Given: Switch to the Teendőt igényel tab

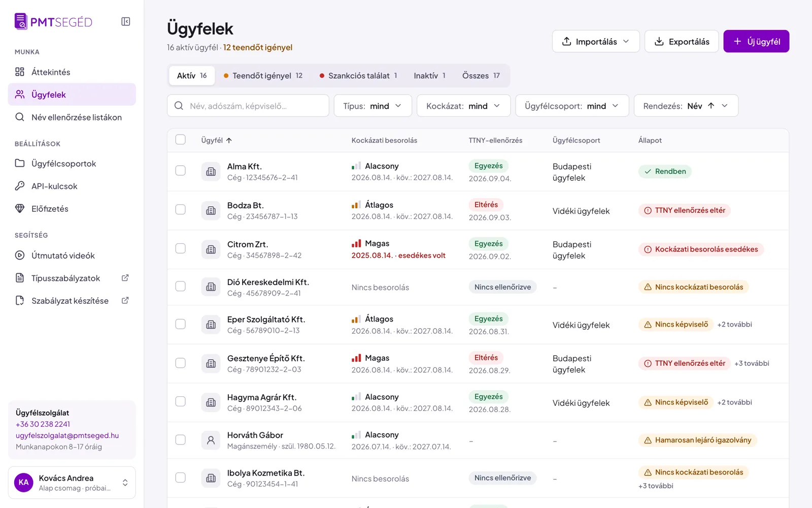Looking at the screenshot, I should pyautogui.click(x=263, y=76).
